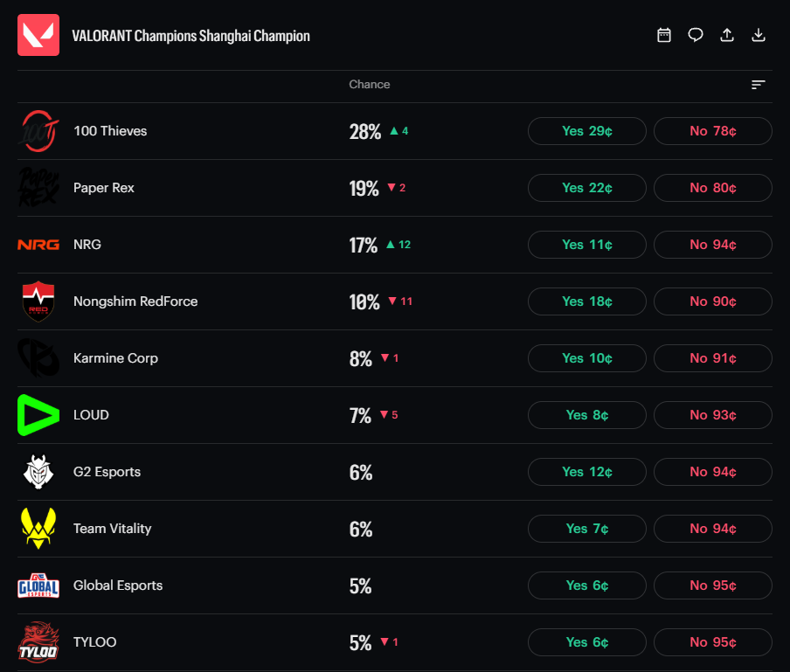Click the Paper Rex team logo
The width and height of the screenshot is (790, 672).
pyautogui.click(x=38, y=188)
